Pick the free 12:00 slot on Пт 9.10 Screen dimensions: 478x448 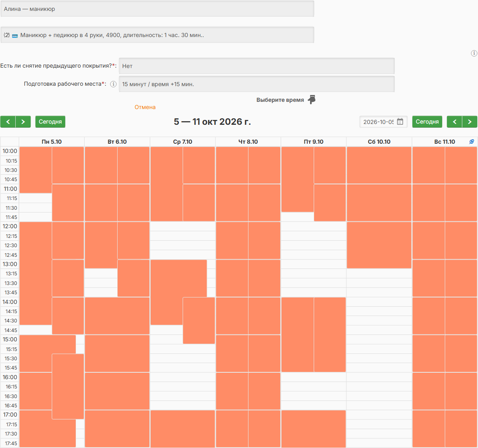point(314,227)
